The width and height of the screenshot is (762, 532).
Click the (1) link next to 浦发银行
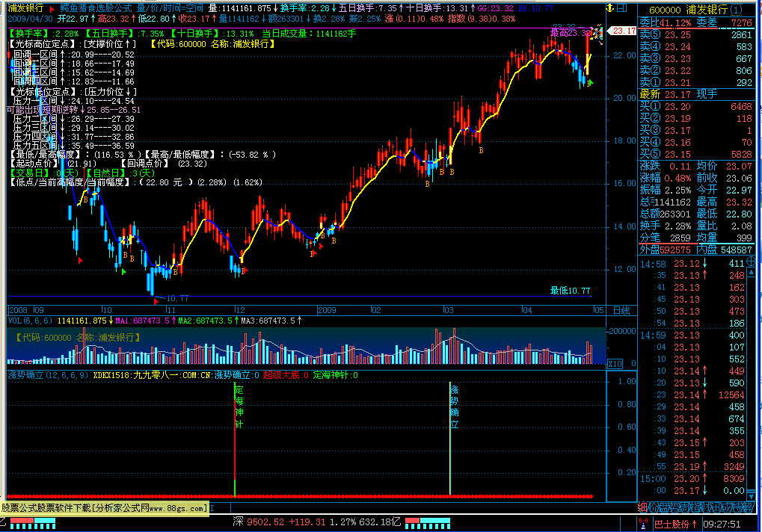click(x=737, y=10)
